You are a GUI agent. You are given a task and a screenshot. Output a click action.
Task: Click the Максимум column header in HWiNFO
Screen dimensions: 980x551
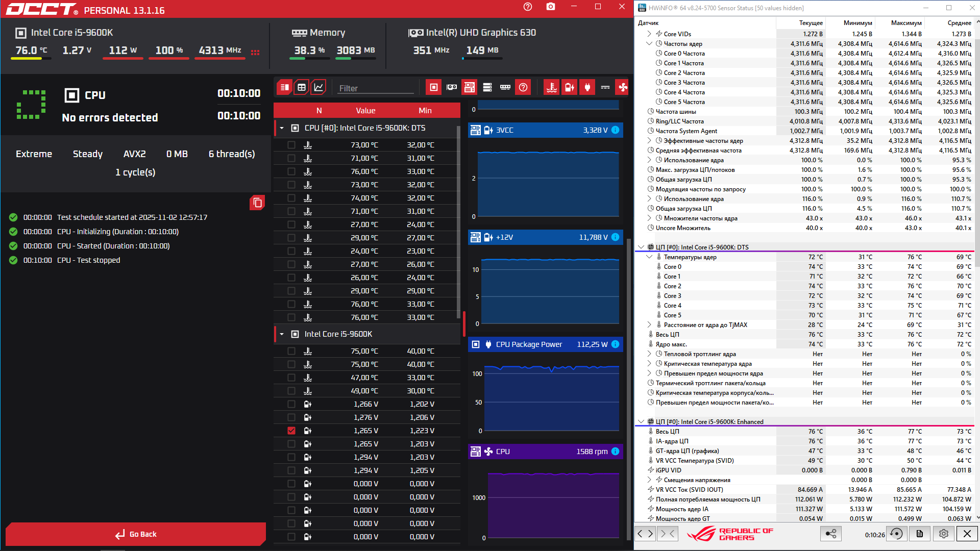pos(906,23)
